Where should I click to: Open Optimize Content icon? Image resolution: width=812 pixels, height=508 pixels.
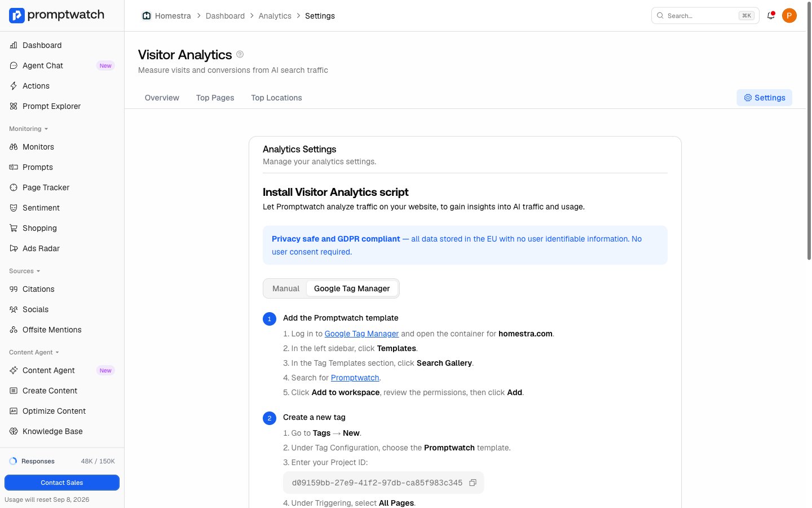pyautogui.click(x=14, y=411)
